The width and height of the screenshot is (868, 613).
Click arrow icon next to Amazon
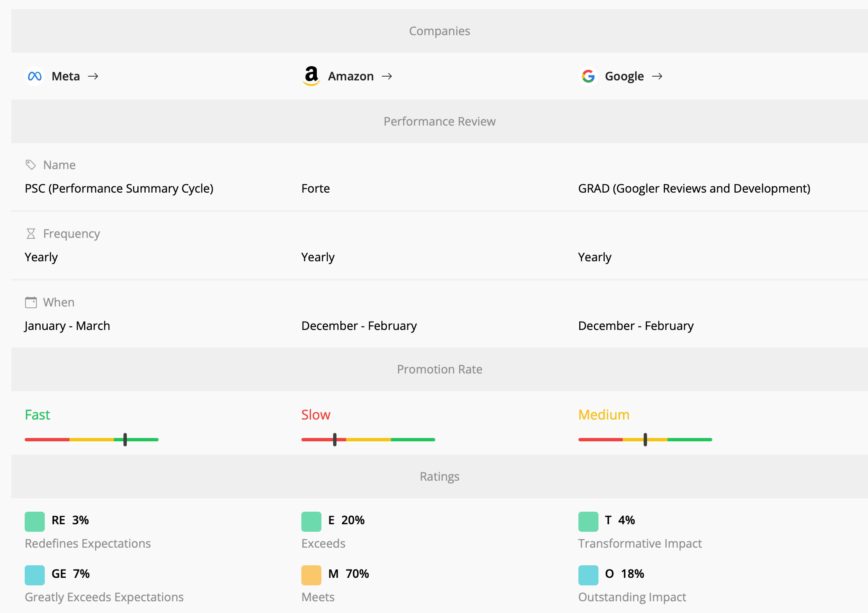[387, 76]
